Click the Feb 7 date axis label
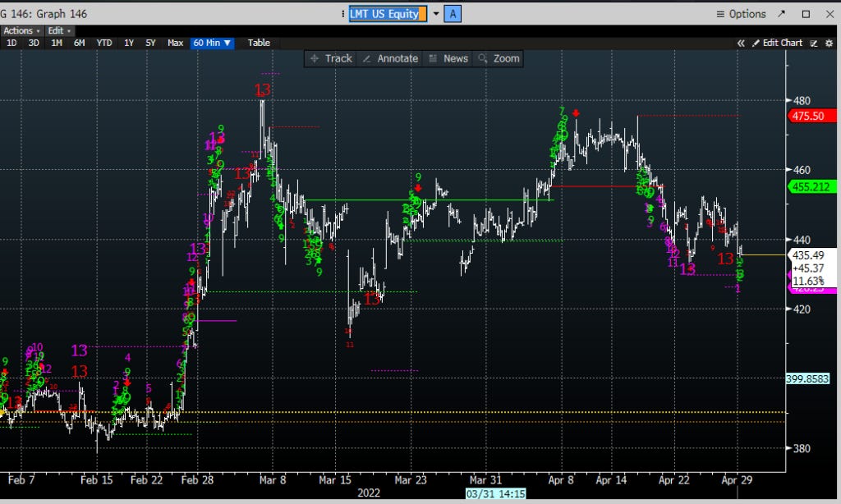Image resolution: width=841 pixels, height=504 pixels. pos(21,480)
